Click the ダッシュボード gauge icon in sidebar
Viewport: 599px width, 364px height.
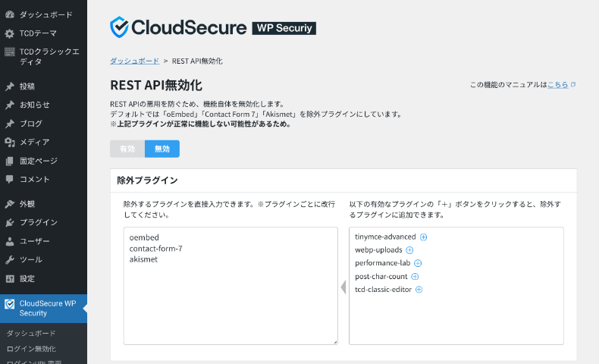10,14
